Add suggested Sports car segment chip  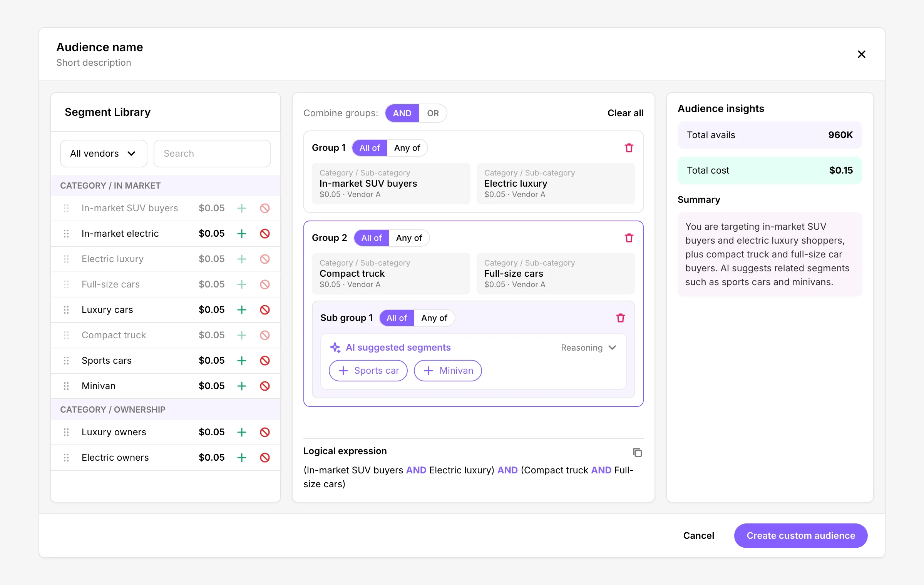(368, 371)
